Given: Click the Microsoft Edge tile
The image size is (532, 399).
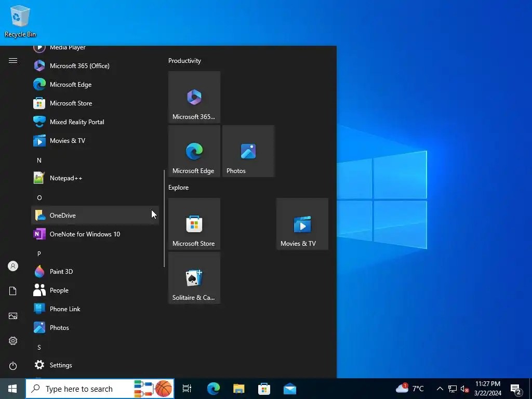Looking at the screenshot, I should (194, 151).
